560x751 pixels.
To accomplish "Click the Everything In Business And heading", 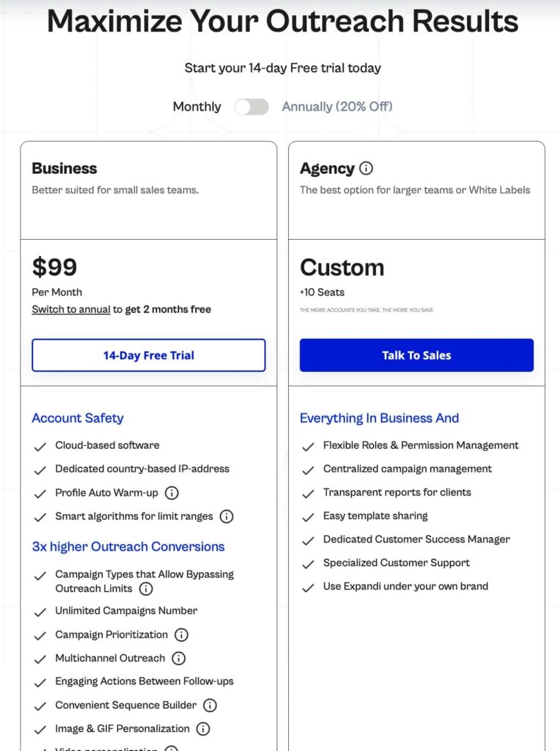I will point(379,418).
